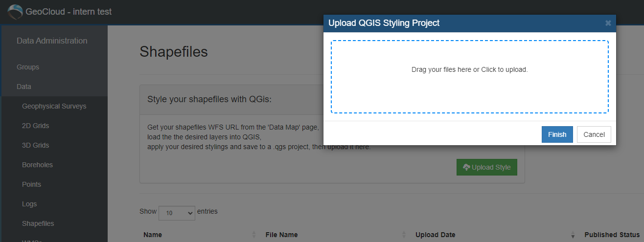Image resolution: width=644 pixels, height=242 pixels.
Task: Go to Points in the sidebar
Action: click(32, 184)
